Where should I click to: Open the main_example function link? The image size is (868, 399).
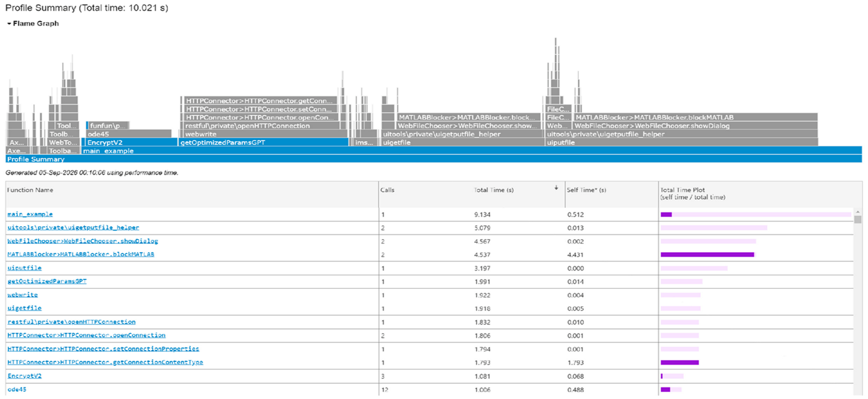[30, 214]
